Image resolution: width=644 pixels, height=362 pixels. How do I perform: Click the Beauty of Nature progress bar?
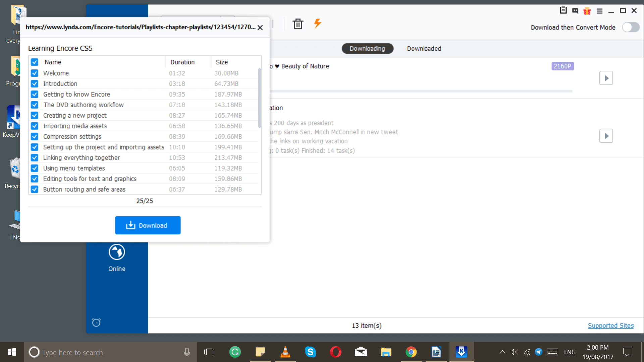pyautogui.click(x=421, y=91)
